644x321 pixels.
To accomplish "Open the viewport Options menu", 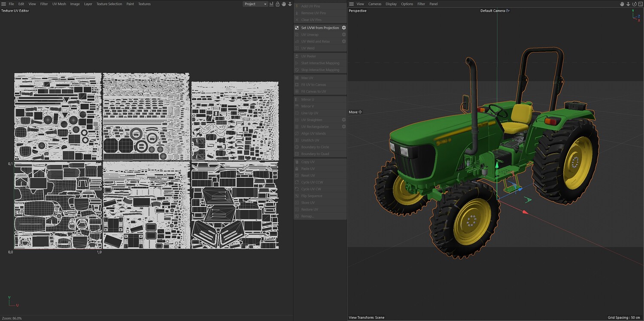I will click(x=407, y=4).
